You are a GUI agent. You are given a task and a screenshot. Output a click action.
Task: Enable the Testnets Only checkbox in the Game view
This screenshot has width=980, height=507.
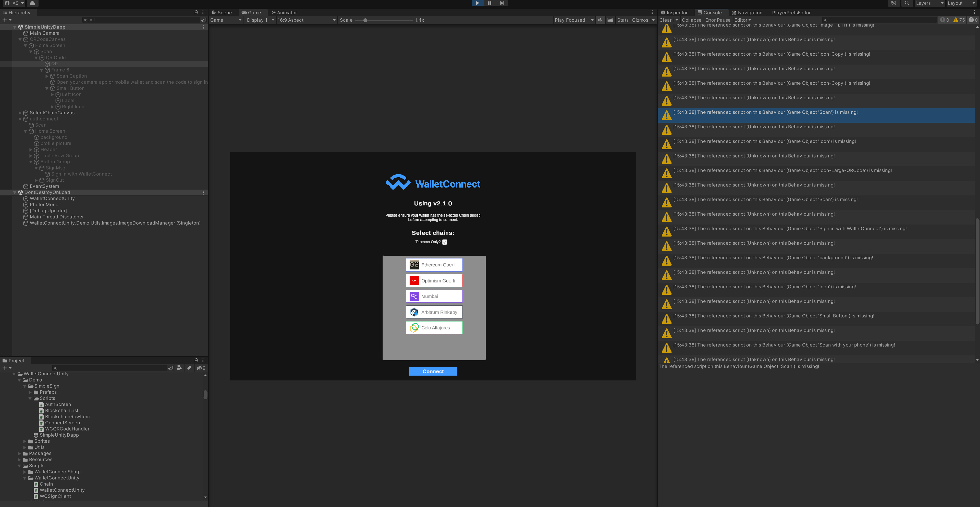[445, 242]
